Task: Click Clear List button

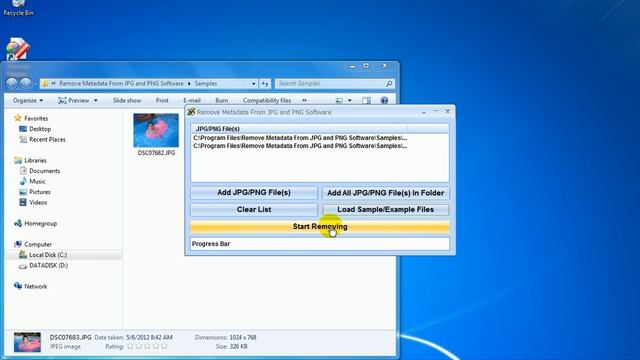Action: tap(254, 209)
